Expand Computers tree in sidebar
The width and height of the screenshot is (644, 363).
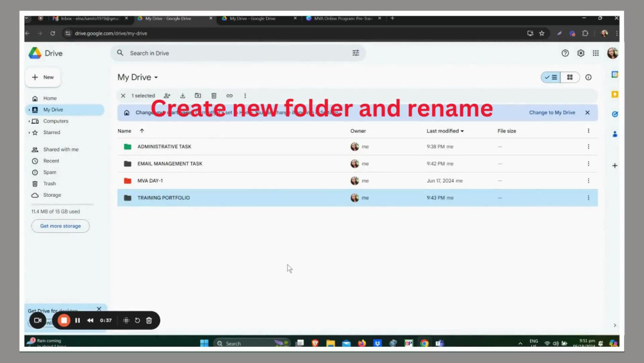coord(29,121)
